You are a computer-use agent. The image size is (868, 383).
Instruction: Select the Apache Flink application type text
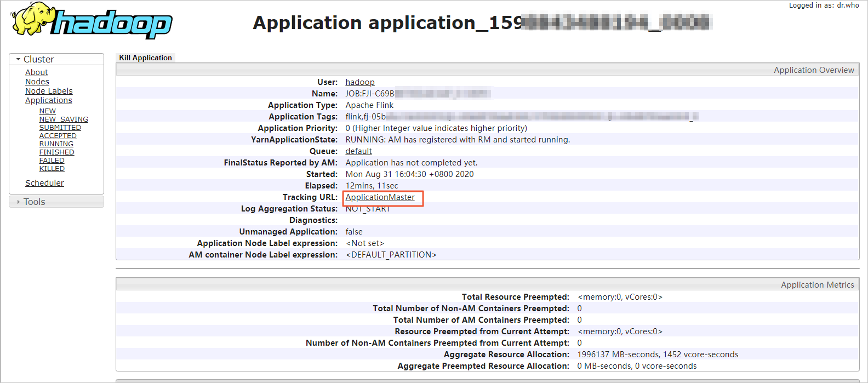pos(369,105)
